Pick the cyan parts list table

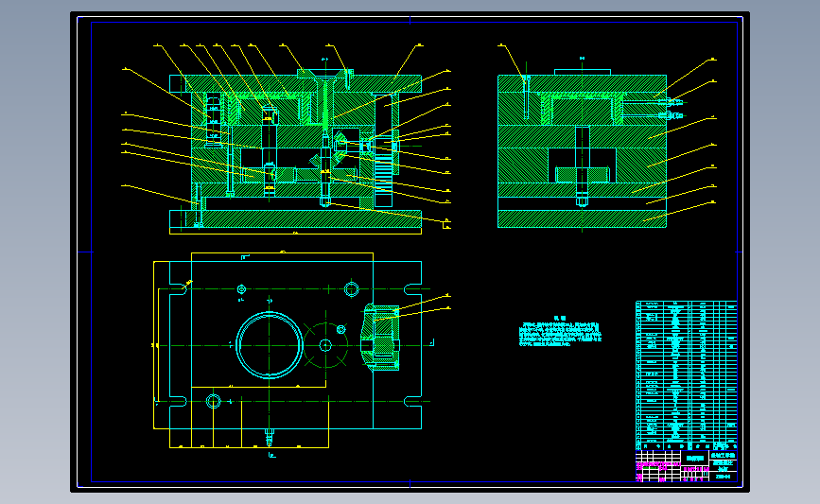[x=686, y=375]
